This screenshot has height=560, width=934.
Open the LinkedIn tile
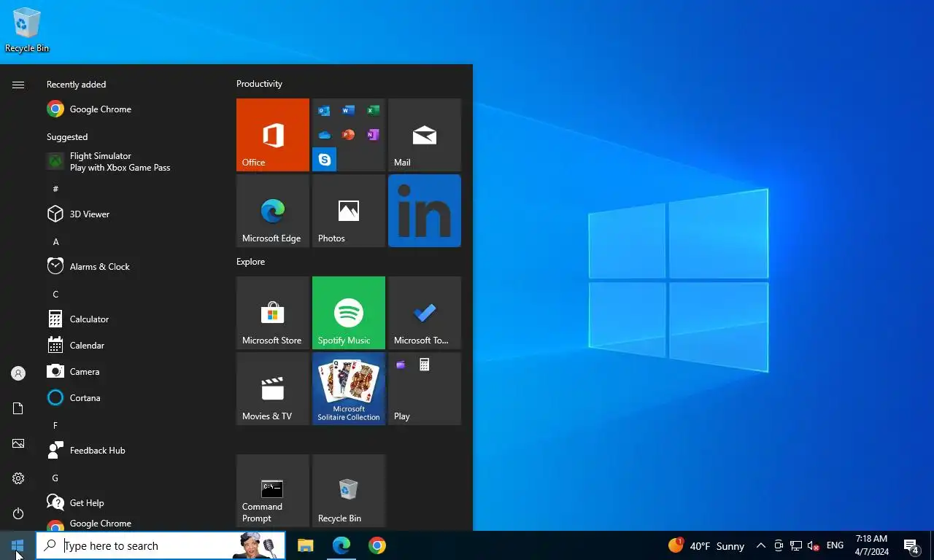coord(425,211)
